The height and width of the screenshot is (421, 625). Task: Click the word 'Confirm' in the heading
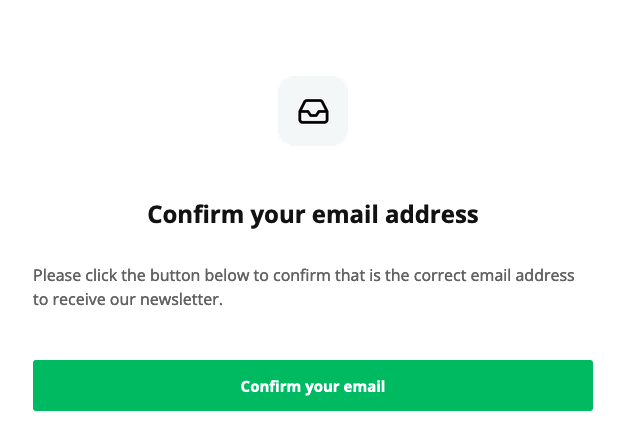(196, 214)
